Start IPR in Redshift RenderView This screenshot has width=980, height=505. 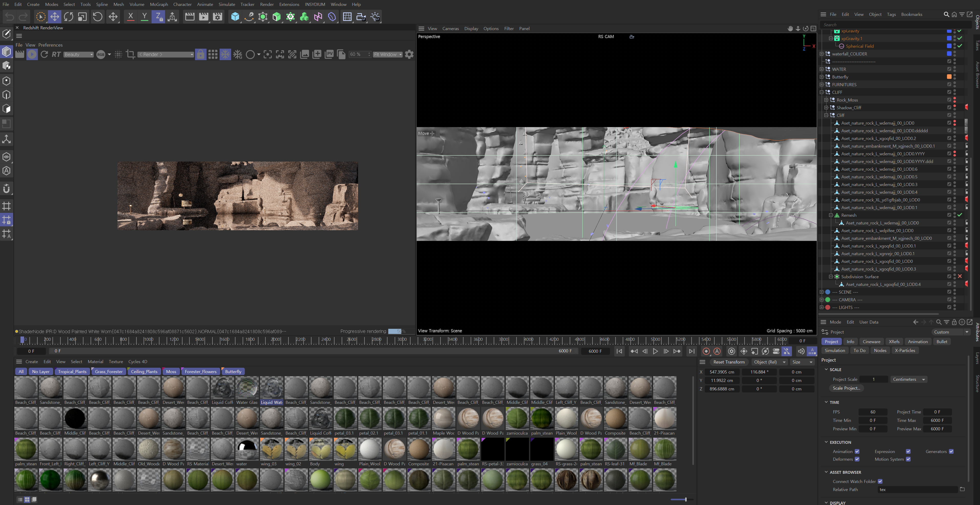click(32, 55)
